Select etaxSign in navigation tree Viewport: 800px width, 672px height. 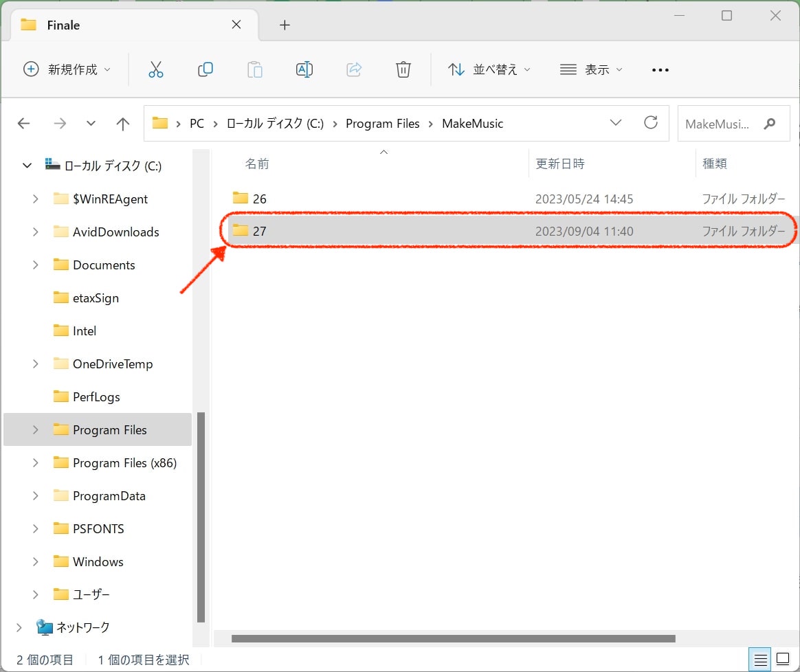pos(96,298)
